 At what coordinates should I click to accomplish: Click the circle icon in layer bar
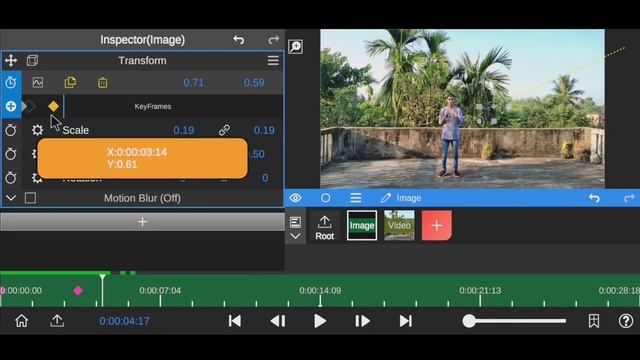click(325, 198)
